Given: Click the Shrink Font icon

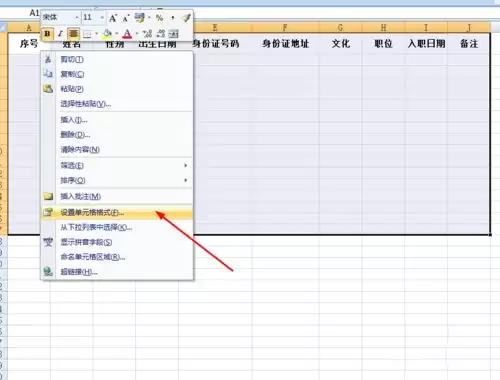Looking at the screenshot, I should click(126, 18).
